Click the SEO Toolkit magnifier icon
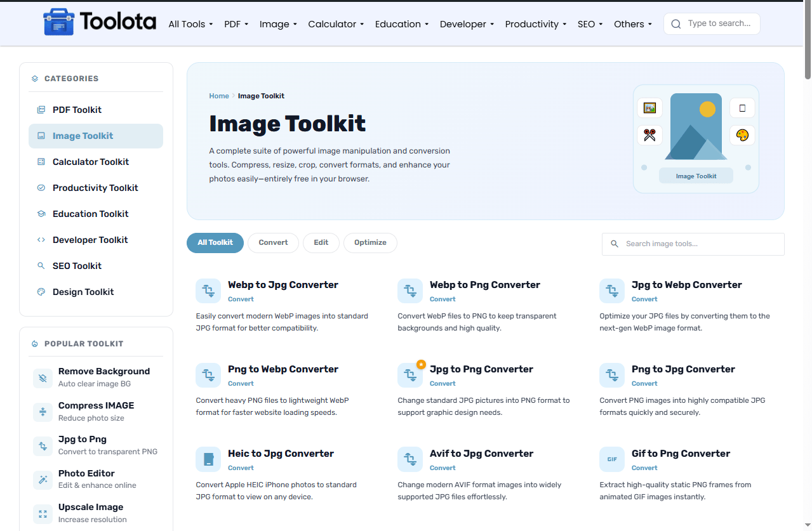812x531 pixels. tap(41, 266)
